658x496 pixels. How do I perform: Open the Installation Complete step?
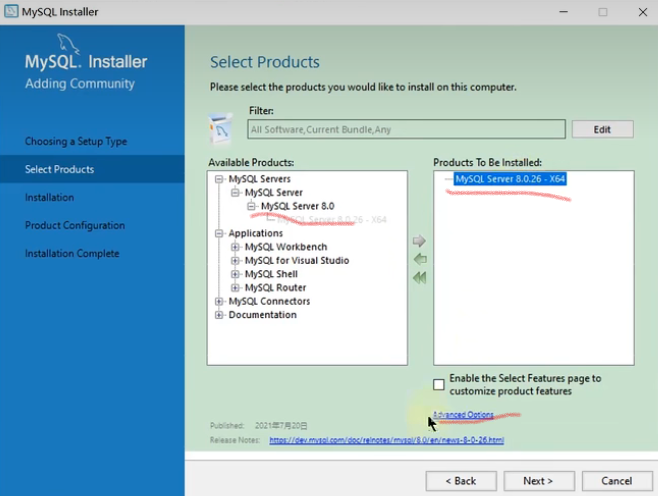[72, 253]
